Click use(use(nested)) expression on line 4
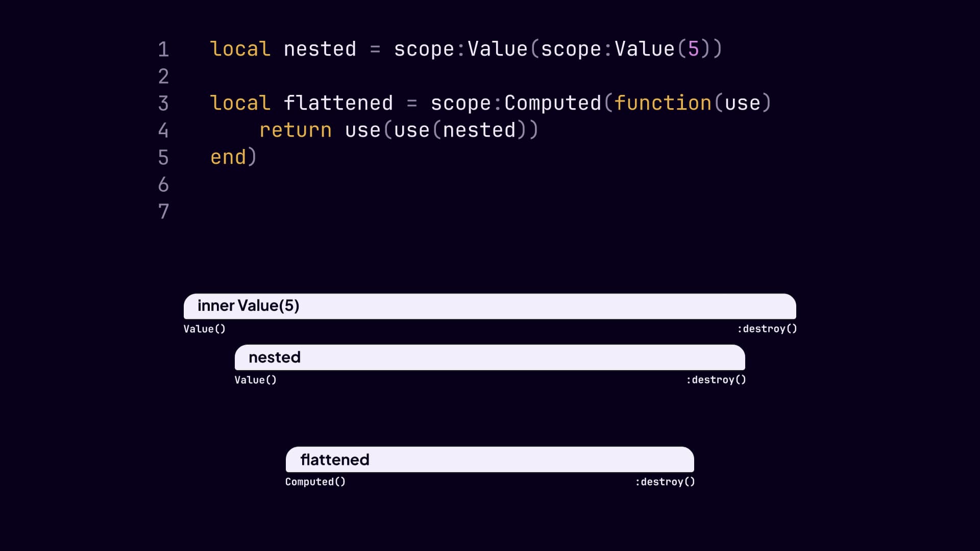The height and width of the screenshot is (551, 980). coord(442,130)
